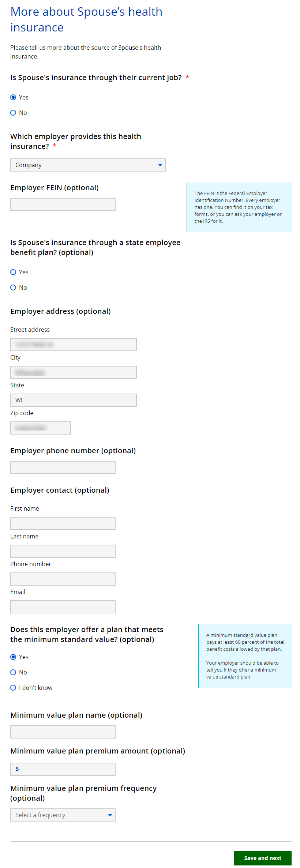Select Yes for state employee benefit plan
Image resolution: width=300 pixels, height=868 pixels.
[x=14, y=272]
